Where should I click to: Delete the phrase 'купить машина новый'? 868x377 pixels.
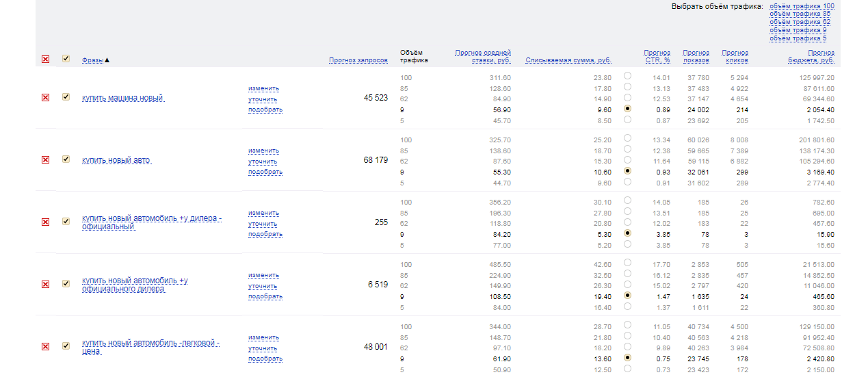tap(46, 98)
